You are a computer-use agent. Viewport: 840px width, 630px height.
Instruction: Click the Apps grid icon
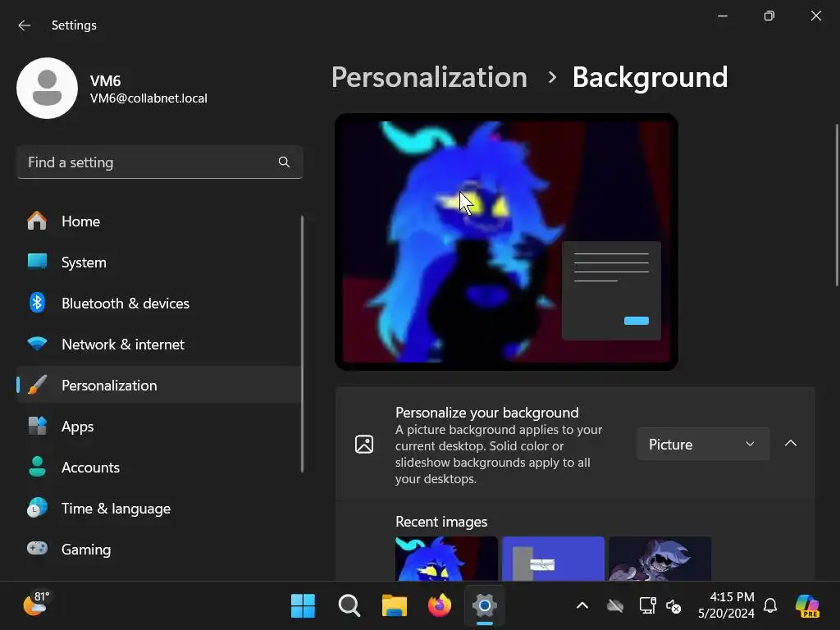37,426
